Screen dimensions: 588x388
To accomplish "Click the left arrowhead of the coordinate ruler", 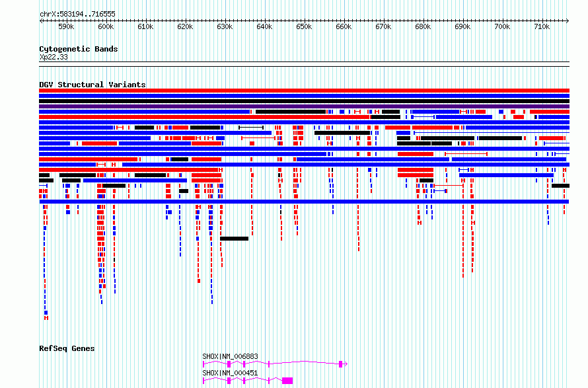I will pyautogui.click(x=41, y=20).
